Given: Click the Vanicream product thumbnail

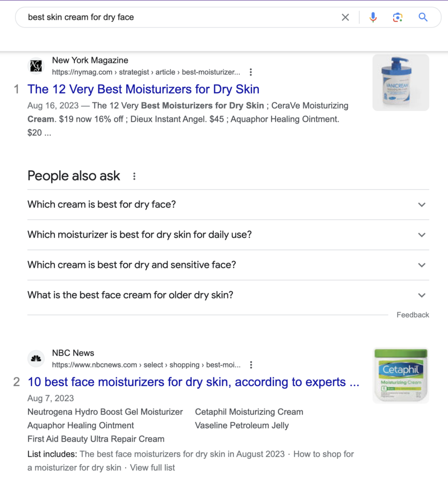Looking at the screenshot, I should pyautogui.click(x=400, y=82).
